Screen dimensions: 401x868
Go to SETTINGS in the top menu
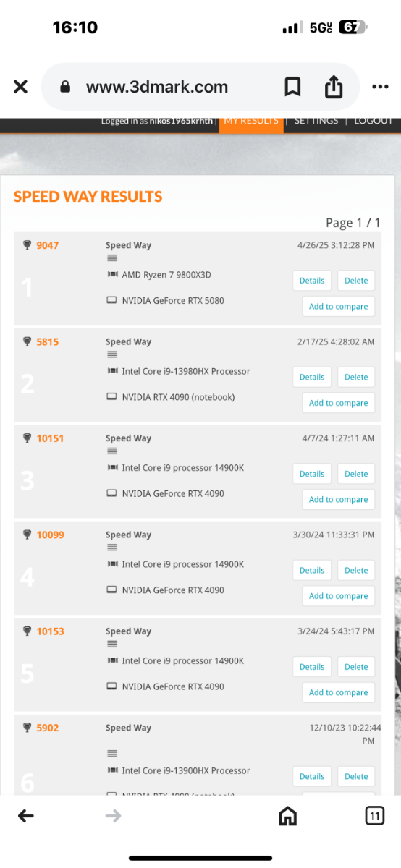(316, 121)
